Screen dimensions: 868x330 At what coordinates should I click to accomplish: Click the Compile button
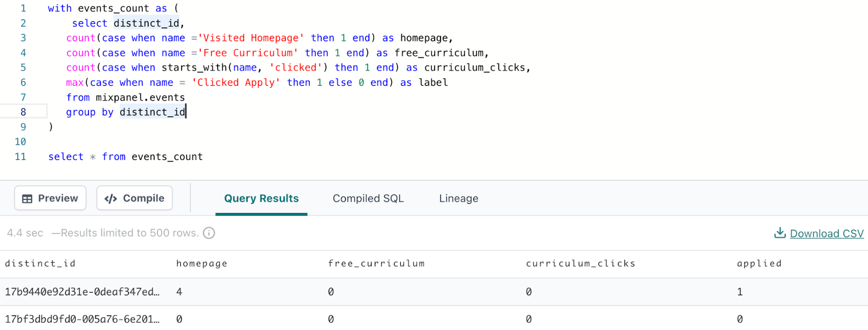pos(135,198)
